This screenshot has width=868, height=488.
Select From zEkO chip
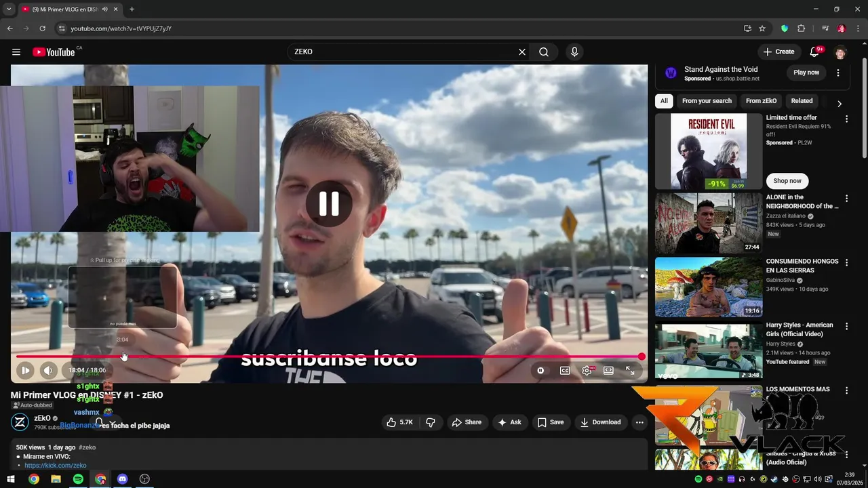pyautogui.click(x=761, y=101)
